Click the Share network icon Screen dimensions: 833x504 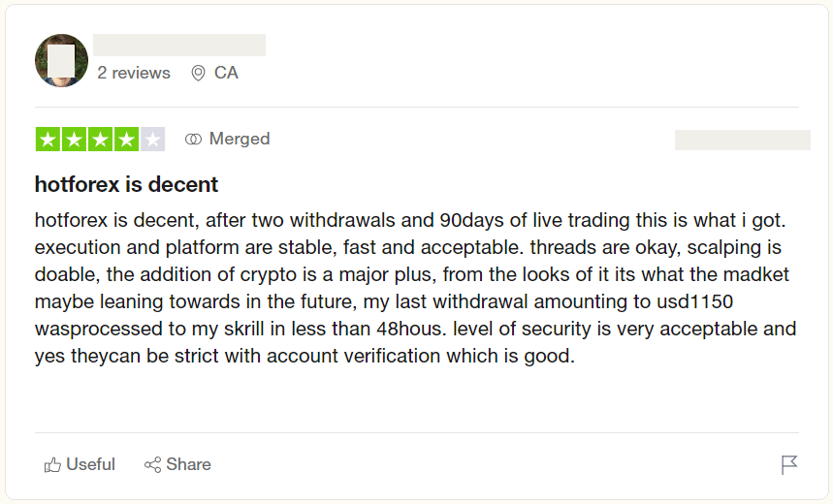point(152,465)
